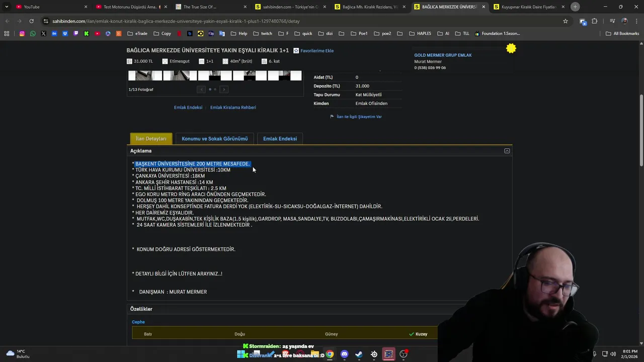Click the 31.000 TL price text

coord(143,61)
